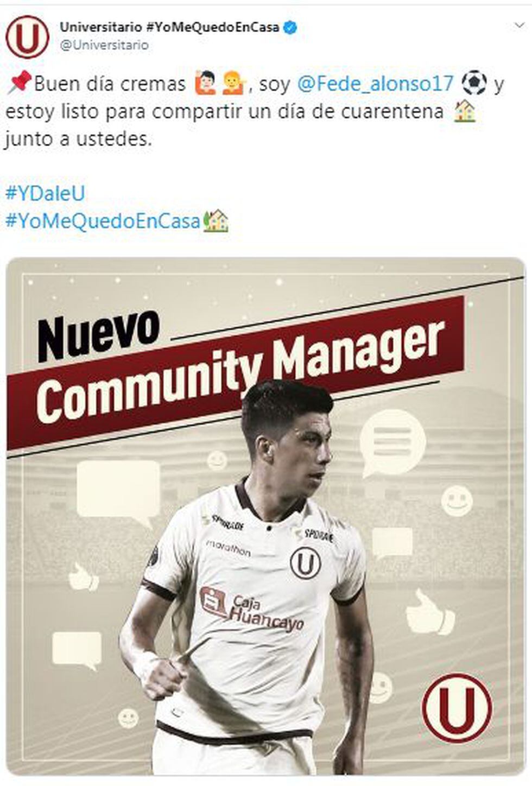
Task: Click the blue verified badge icon
Action: (x=290, y=27)
